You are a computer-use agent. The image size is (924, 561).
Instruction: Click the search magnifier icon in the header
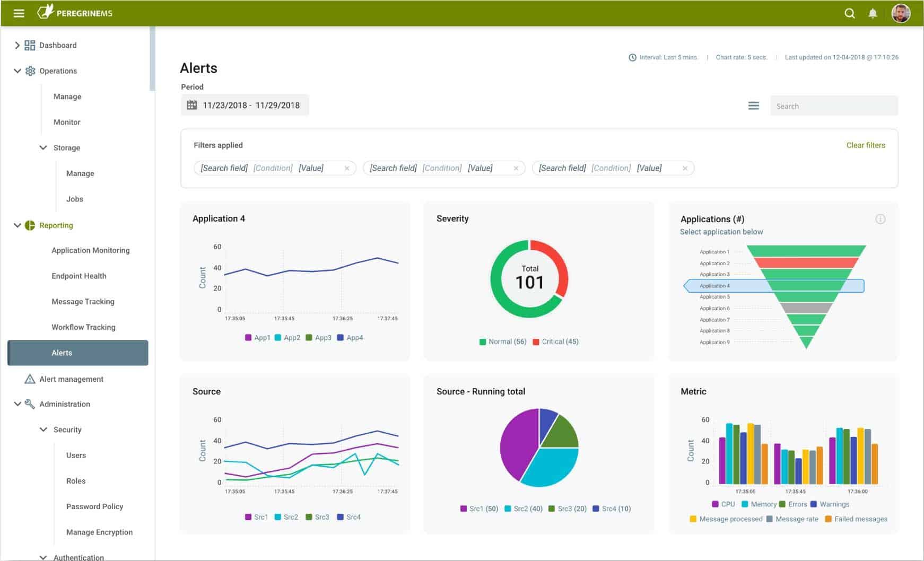coord(849,13)
